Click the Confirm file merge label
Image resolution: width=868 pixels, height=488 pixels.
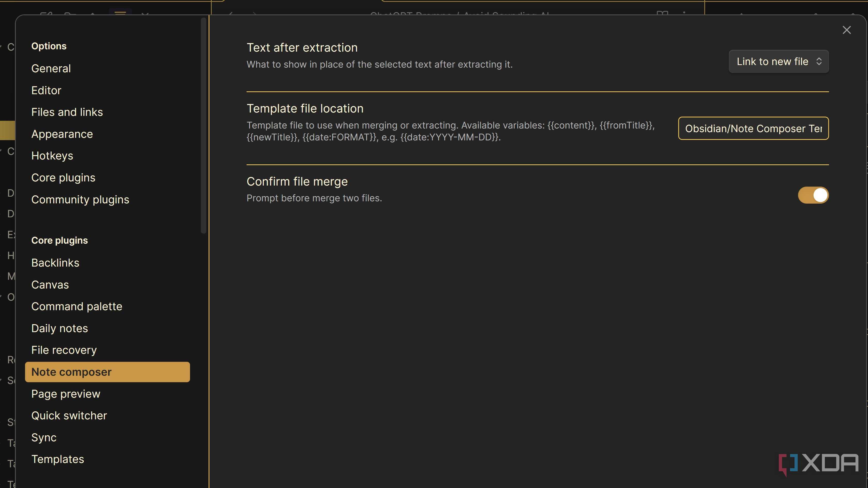(297, 181)
